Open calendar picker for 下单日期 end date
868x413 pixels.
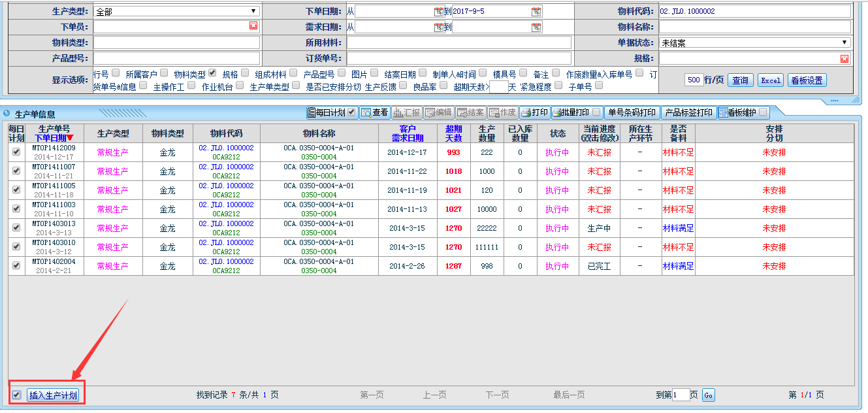536,12
